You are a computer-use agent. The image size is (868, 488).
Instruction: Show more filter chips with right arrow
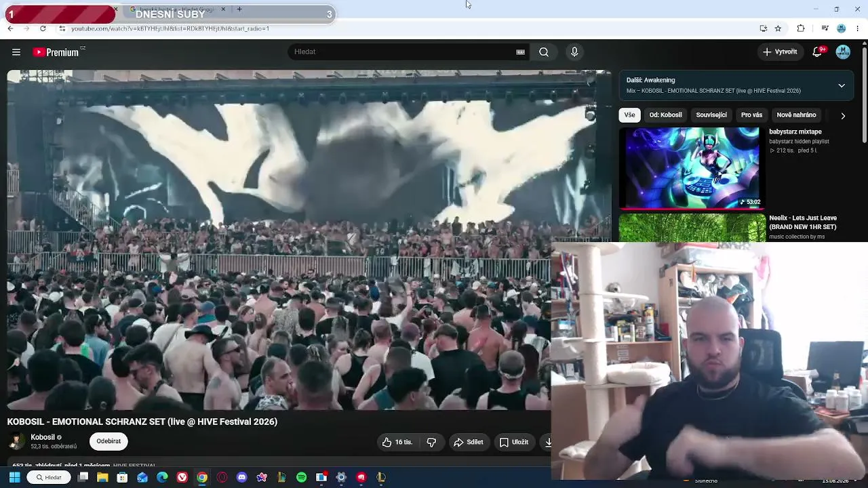coord(843,116)
